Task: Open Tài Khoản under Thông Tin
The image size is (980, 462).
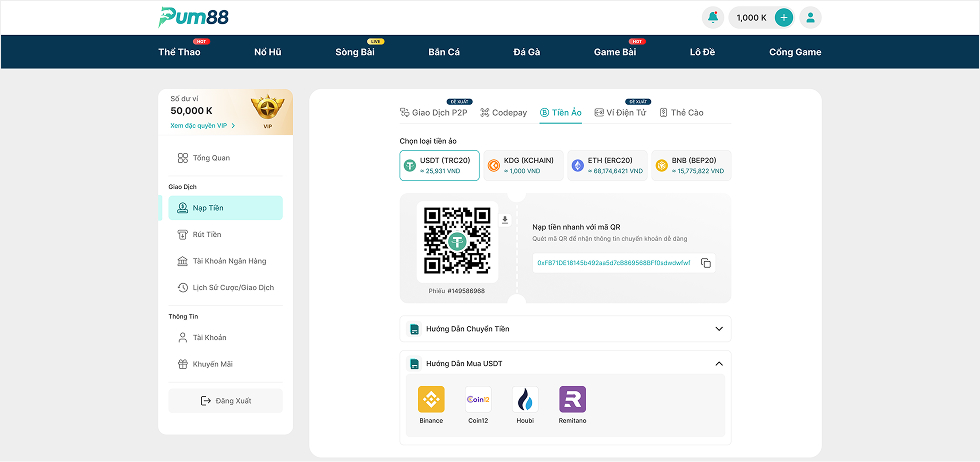Action: point(225,338)
